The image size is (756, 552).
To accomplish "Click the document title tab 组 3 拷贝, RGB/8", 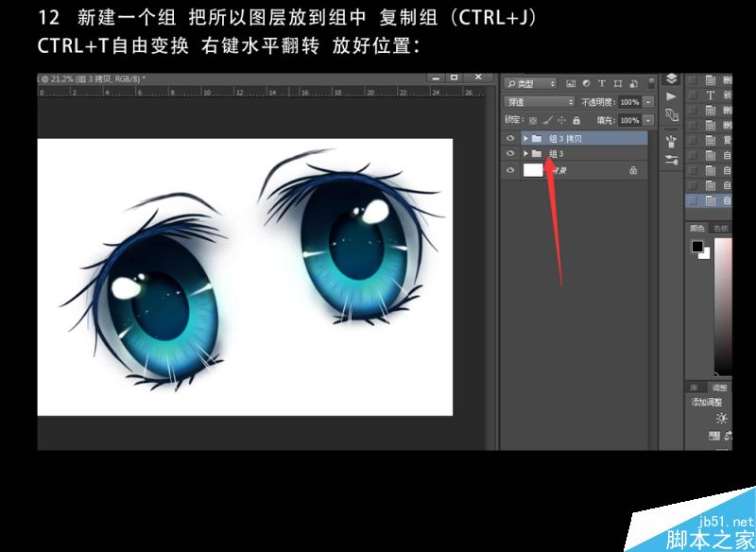I will pyautogui.click(x=91, y=79).
